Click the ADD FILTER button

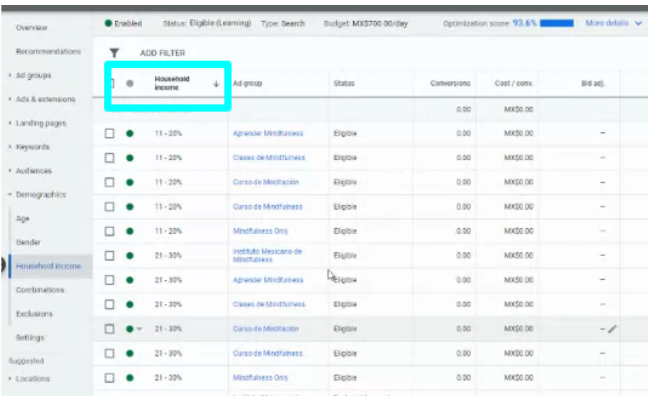tap(162, 53)
